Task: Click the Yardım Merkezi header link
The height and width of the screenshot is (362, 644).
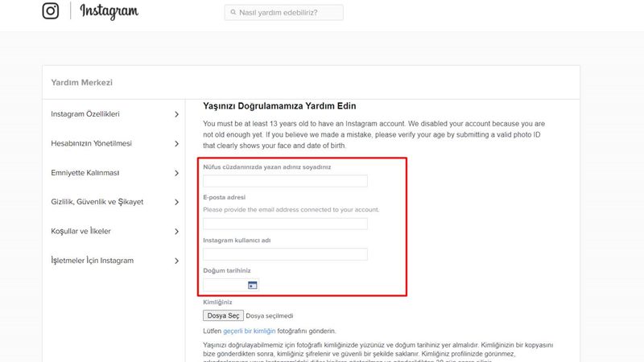Action: [x=82, y=83]
